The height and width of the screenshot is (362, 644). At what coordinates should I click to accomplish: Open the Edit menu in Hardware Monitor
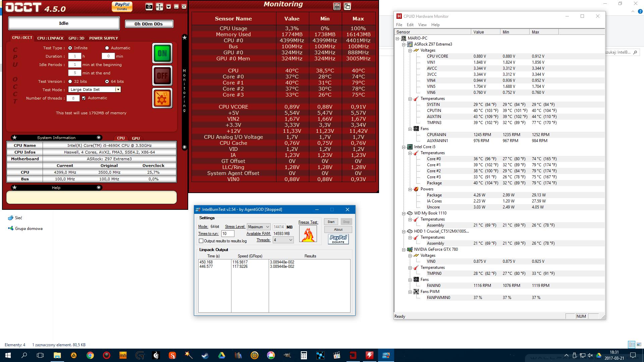(x=410, y=25)
